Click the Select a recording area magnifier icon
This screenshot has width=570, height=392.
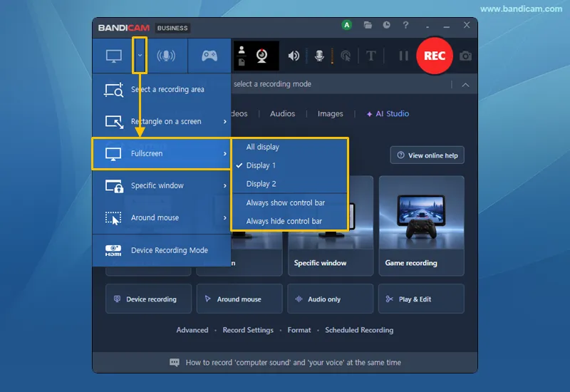point(114,90)
